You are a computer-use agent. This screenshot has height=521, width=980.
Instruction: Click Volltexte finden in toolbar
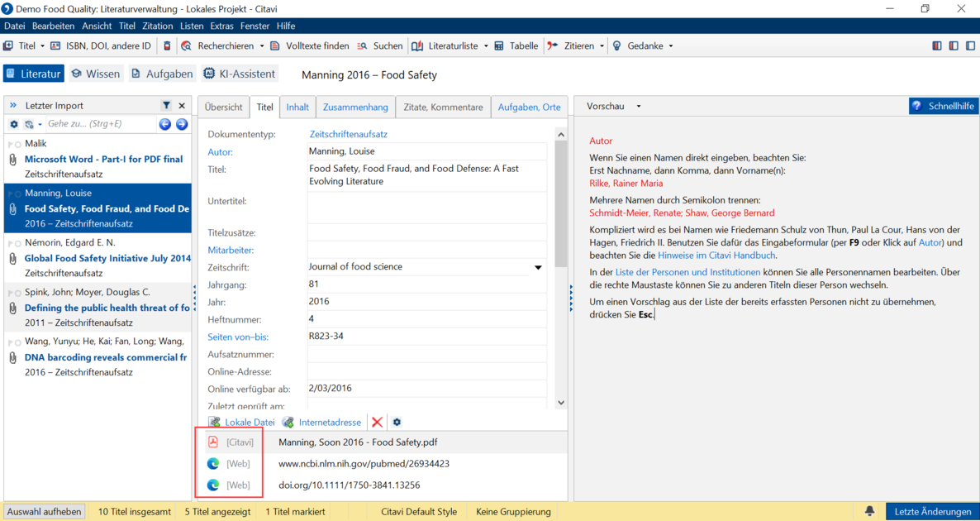click(x=309, y=45)
